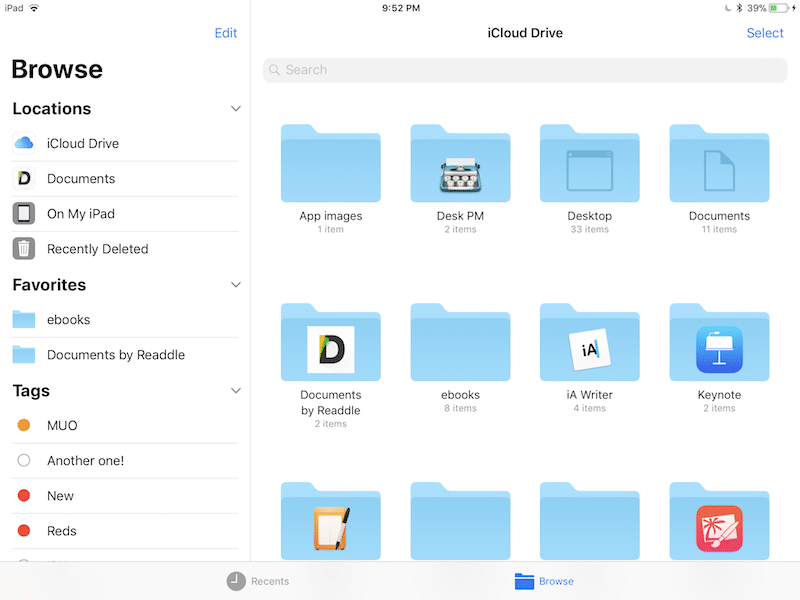Open the Desktop folder
The height and width of the screenshot is (600, 800).
point(589,165)
